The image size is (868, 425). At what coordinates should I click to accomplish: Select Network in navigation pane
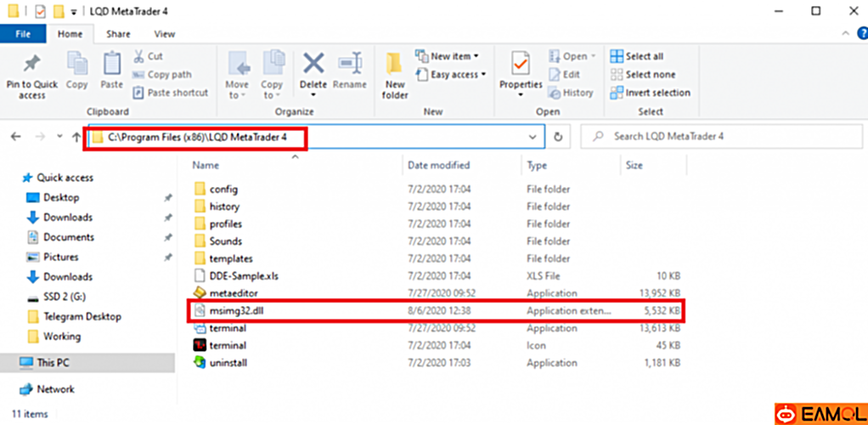[47, 389]
